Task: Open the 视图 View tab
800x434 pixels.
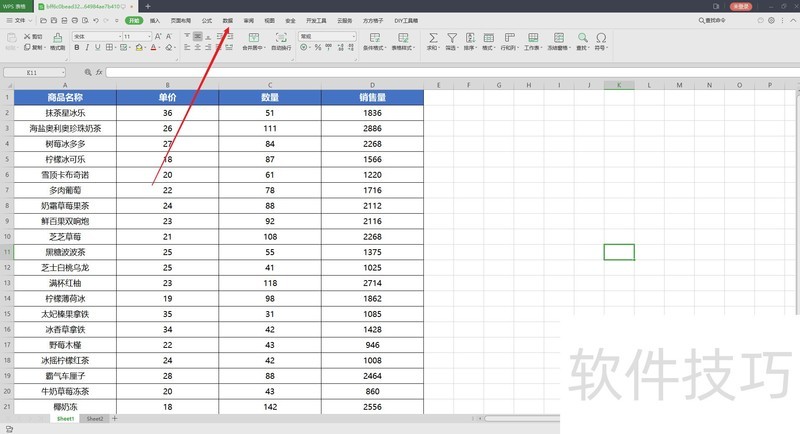Action: pyautogui.click(x=269, y=20)
